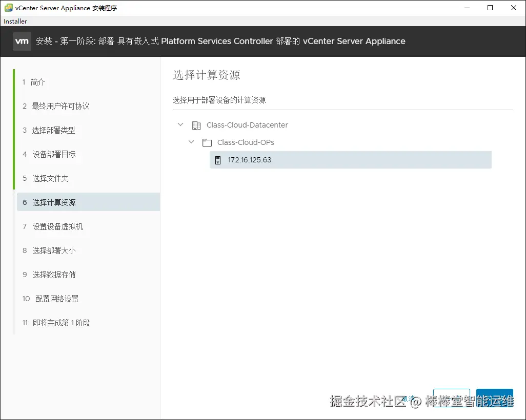Click the host server icon beside 172.16.125.63

pos(218,160)
